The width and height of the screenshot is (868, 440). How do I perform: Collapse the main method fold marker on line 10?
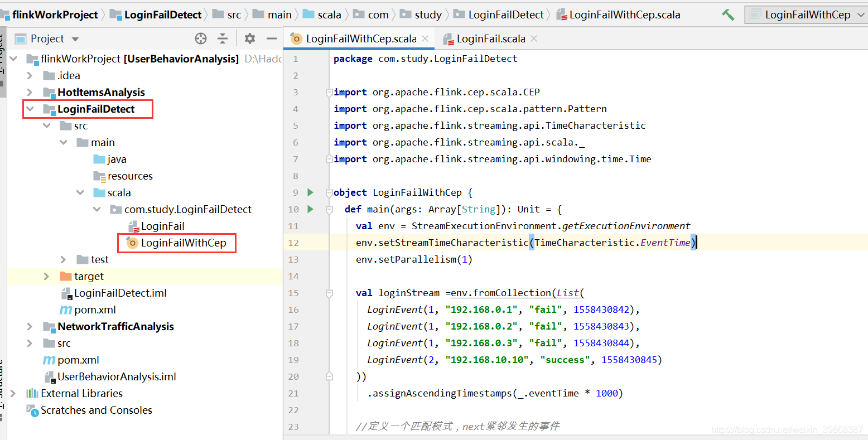pos(329,209)
